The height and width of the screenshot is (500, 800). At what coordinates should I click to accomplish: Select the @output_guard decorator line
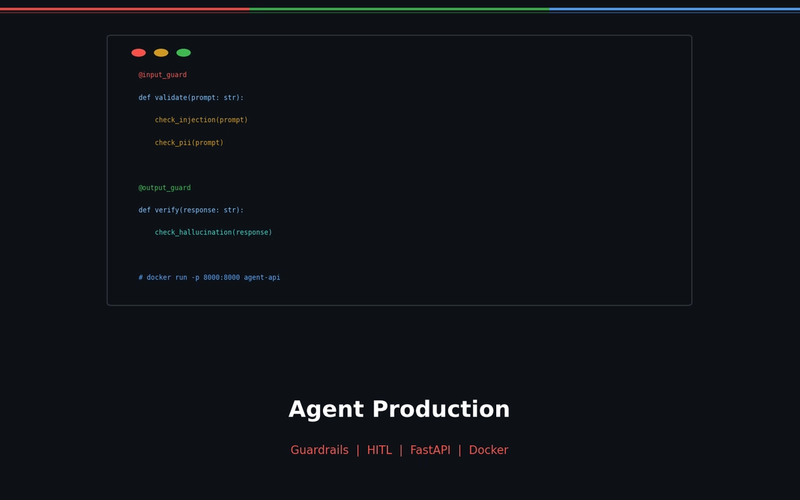164,188
